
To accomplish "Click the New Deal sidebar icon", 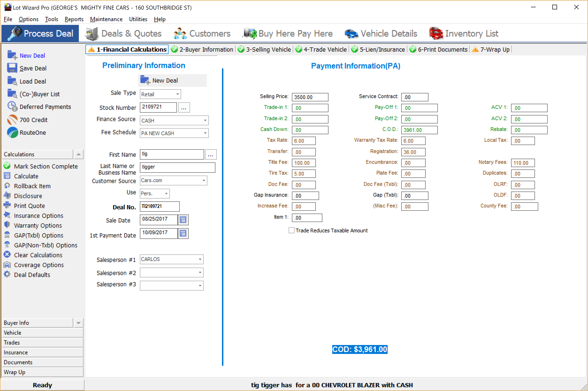I will [12, 55].
